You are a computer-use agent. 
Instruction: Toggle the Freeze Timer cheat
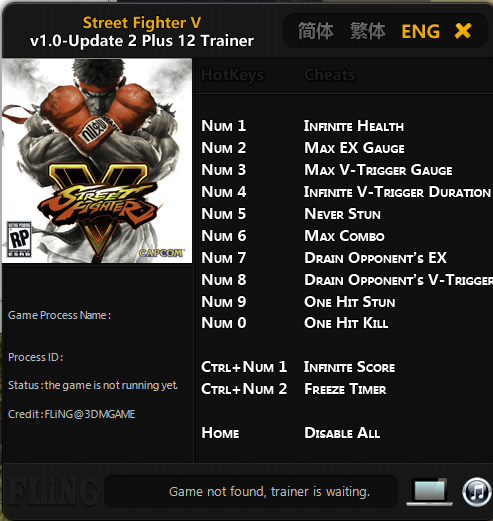coord(345,389)
